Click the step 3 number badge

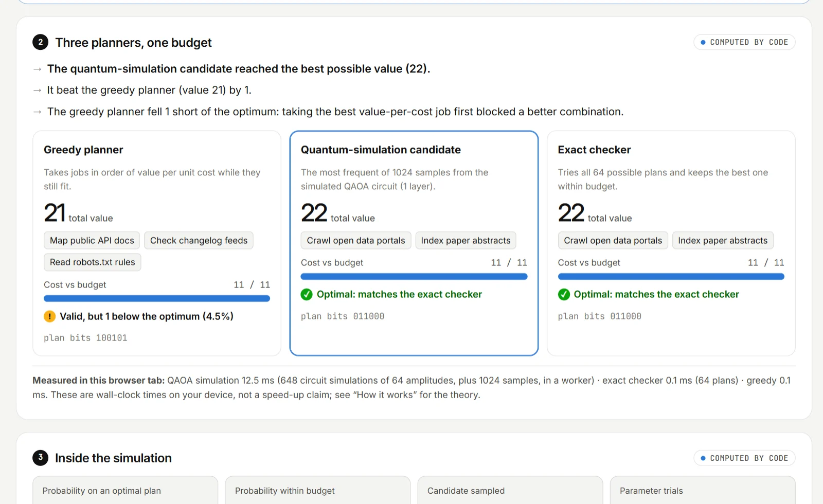click(x=41, y=458)
